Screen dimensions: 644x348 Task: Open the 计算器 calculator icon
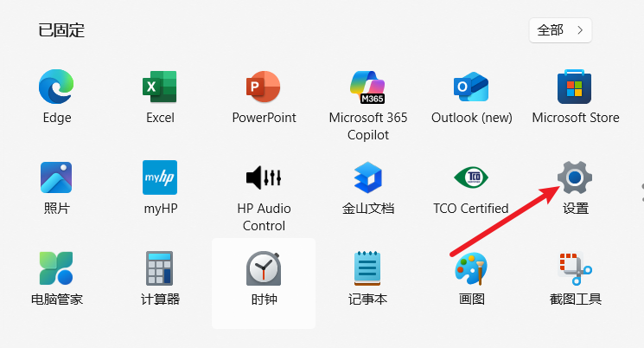(x=160, y=268)
